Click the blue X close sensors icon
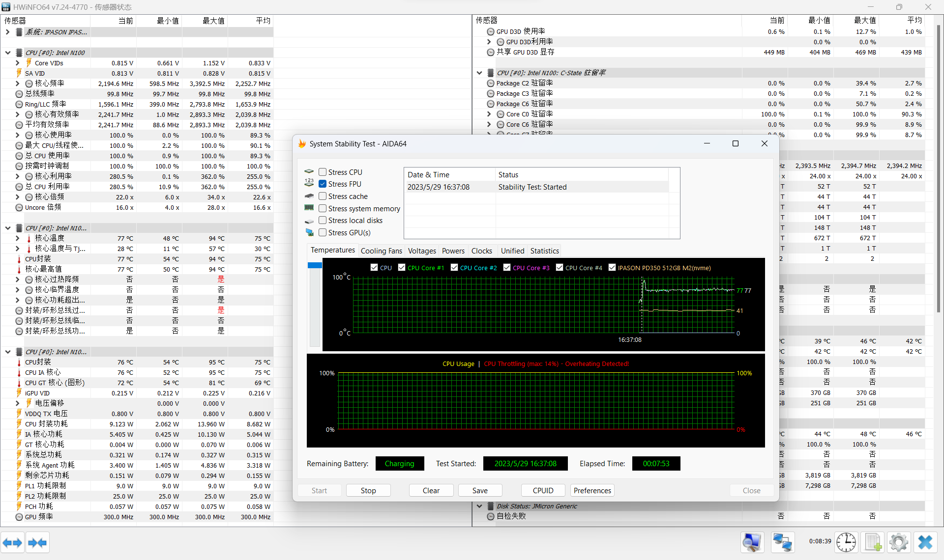 click(925, 542)
